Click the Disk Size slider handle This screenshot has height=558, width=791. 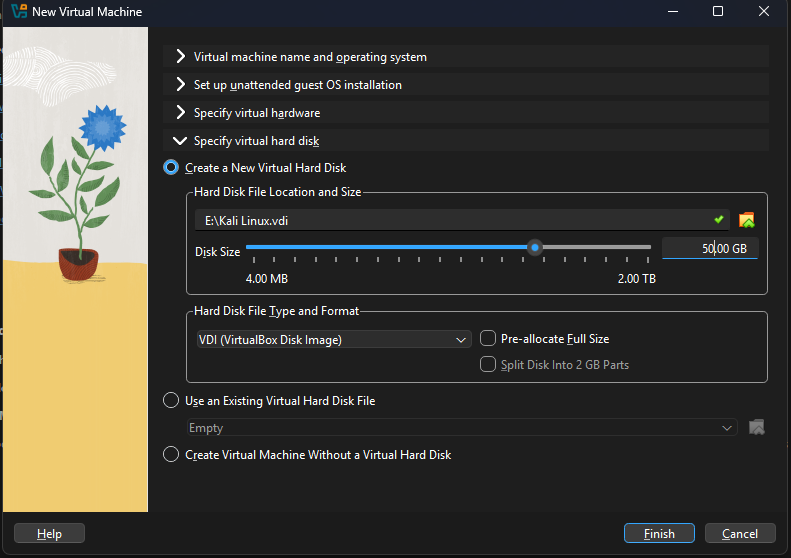(x=535, y=248)
